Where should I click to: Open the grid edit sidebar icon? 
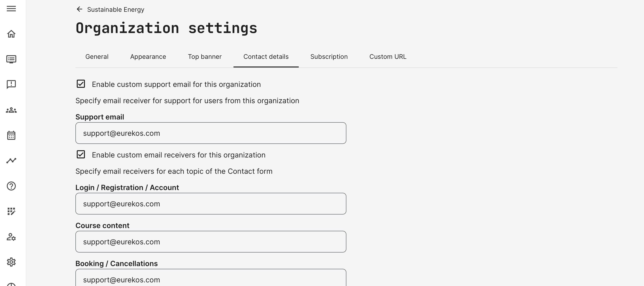pyautogui.click(x=11, y=211)
